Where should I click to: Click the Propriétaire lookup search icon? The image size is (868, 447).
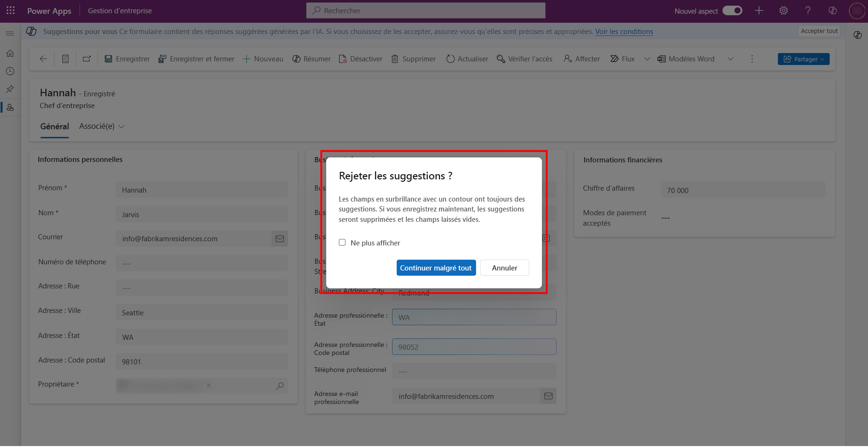(x=280, y=386)
